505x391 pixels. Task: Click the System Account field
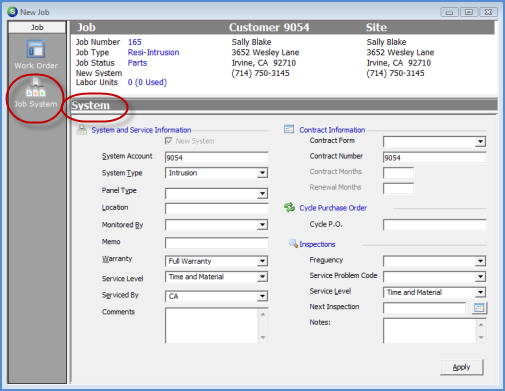(217, 157)
